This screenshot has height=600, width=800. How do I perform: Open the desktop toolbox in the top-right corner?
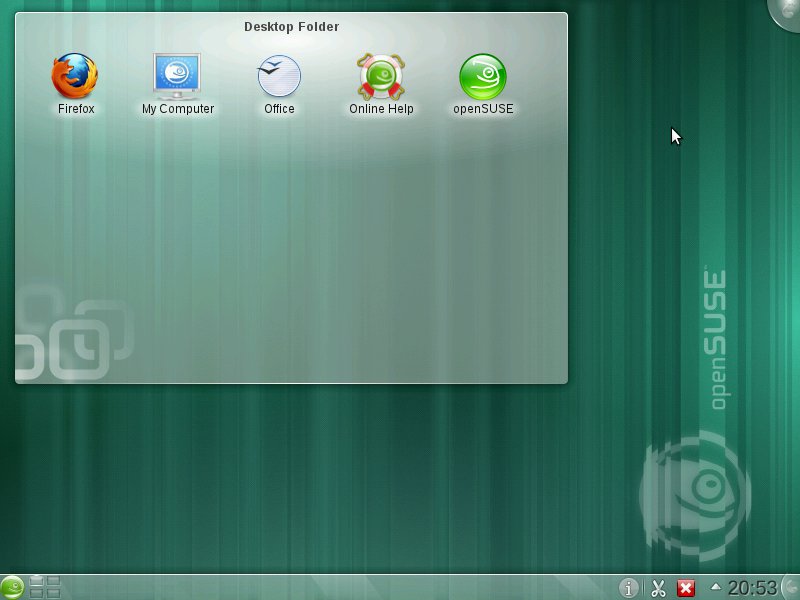pos(786,14)
